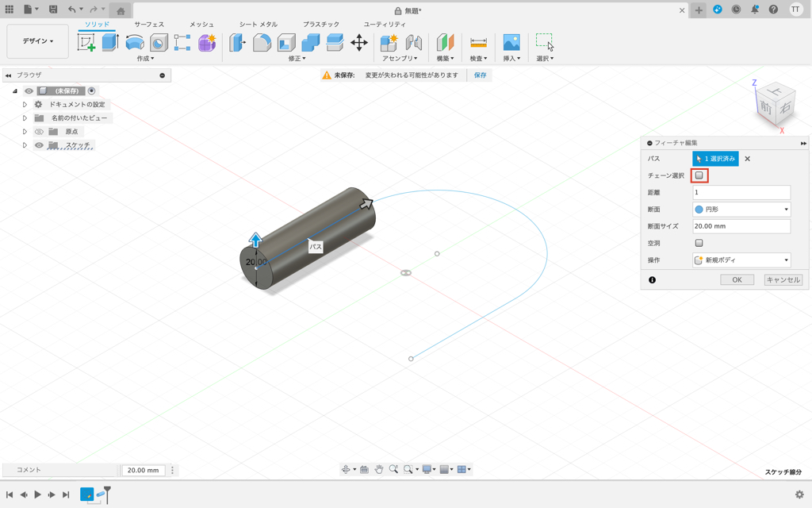Screen dimensions: 812x508
Task: Open the 構築 dropdown menu
Action: [x=445, y=59]
